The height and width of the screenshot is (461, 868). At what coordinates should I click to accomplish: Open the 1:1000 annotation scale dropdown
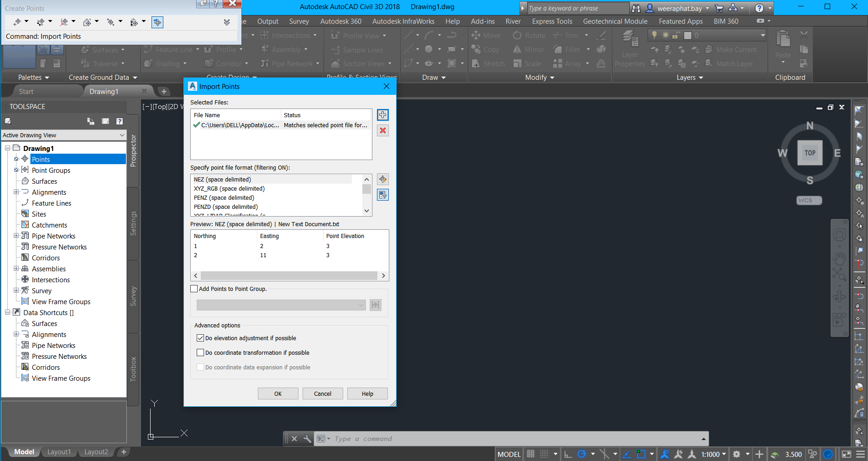(724, 454)
